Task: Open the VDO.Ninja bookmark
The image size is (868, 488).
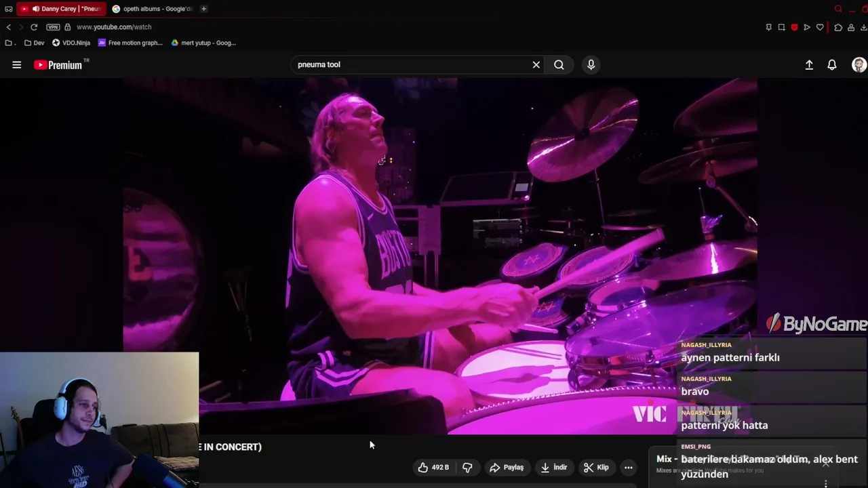Action: tap(71, 43)
